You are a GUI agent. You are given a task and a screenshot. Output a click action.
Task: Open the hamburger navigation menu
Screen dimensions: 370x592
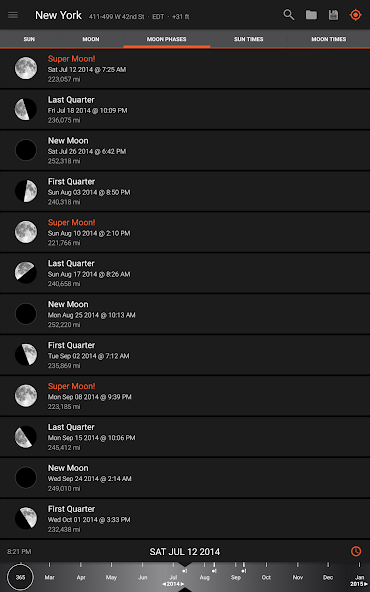coord(13,15)
